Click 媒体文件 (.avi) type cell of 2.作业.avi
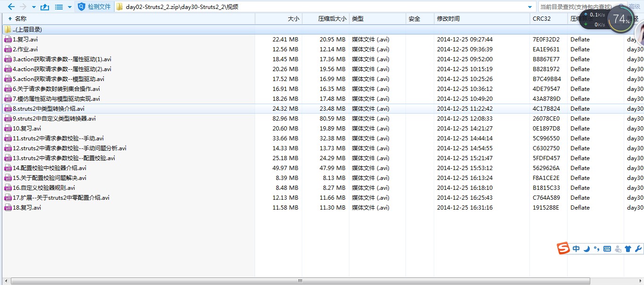 click(x=371, y=49)
